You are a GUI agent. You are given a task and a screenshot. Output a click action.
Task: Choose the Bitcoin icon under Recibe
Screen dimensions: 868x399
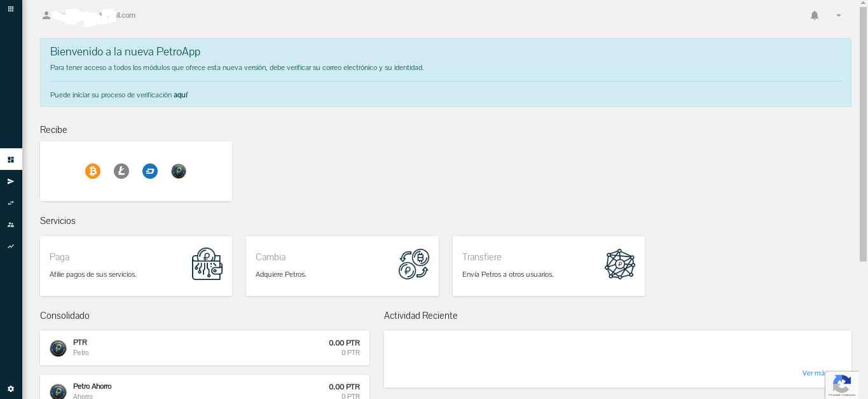pyautogui.click(x=93, y=171)
